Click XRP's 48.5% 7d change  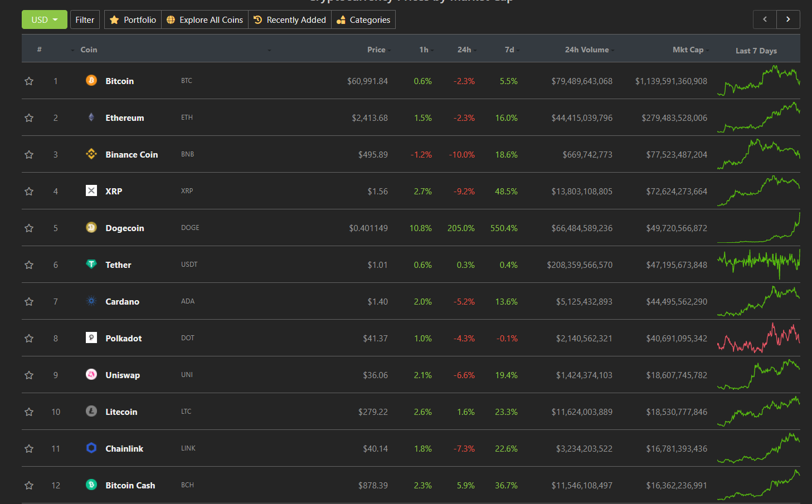point(506,192)
